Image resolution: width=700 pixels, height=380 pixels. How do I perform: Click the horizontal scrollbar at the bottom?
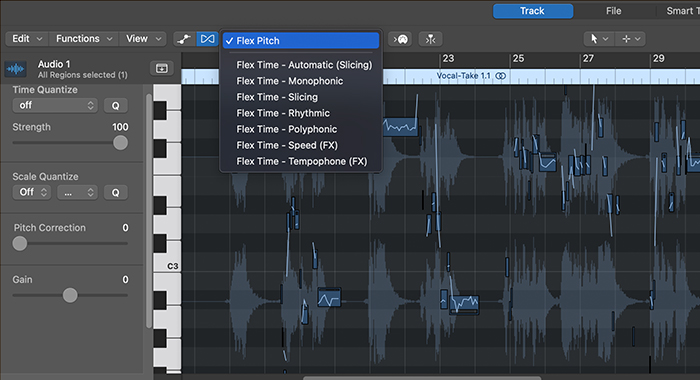point(422,378)
